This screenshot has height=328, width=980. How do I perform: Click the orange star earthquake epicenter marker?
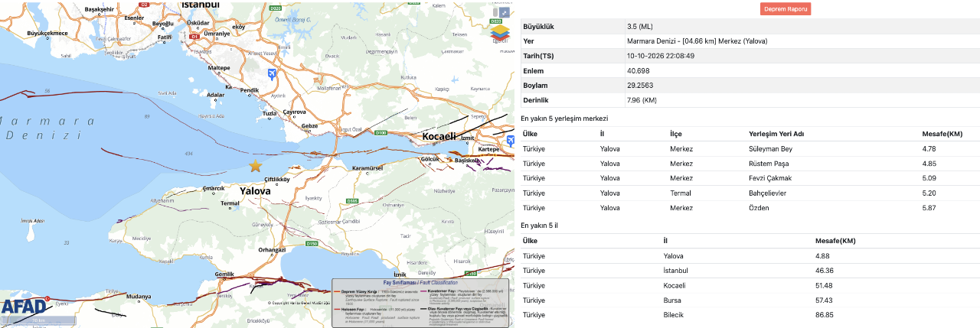click(x=256, y=165)
